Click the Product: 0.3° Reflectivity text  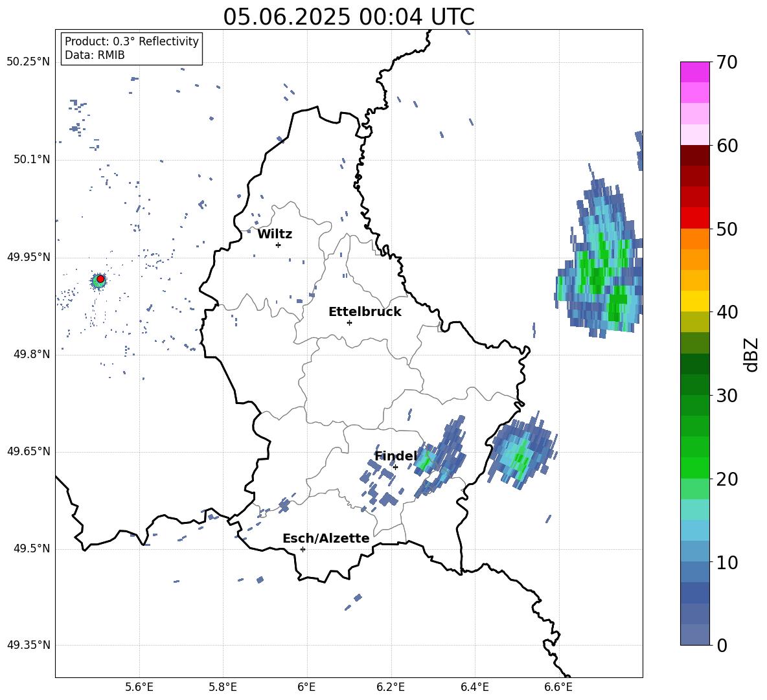pos(132,41)
